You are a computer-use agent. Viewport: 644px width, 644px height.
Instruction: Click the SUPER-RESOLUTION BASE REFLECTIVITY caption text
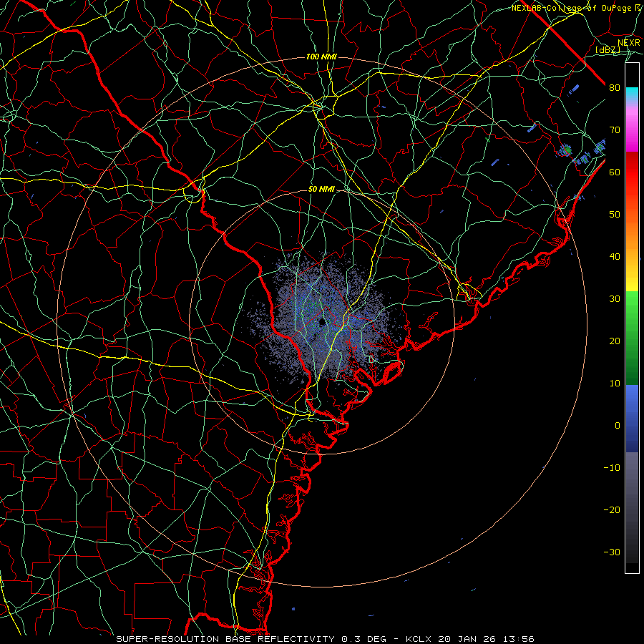pyautogui.click(x=225, y=639)
